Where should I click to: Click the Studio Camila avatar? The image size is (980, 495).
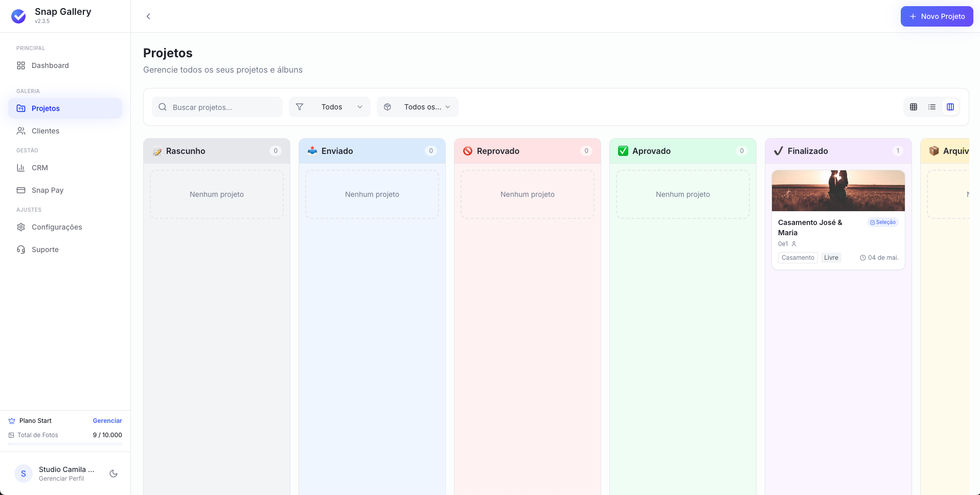coord(24,474)
